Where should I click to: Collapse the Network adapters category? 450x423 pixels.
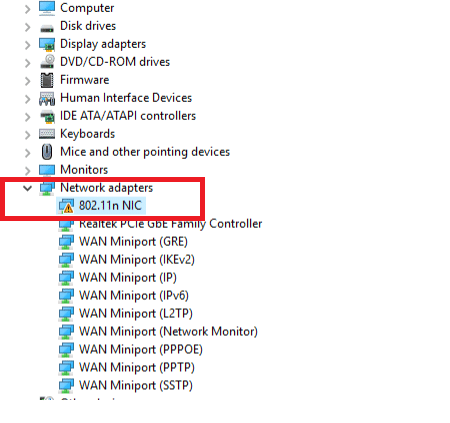point(27,188)
